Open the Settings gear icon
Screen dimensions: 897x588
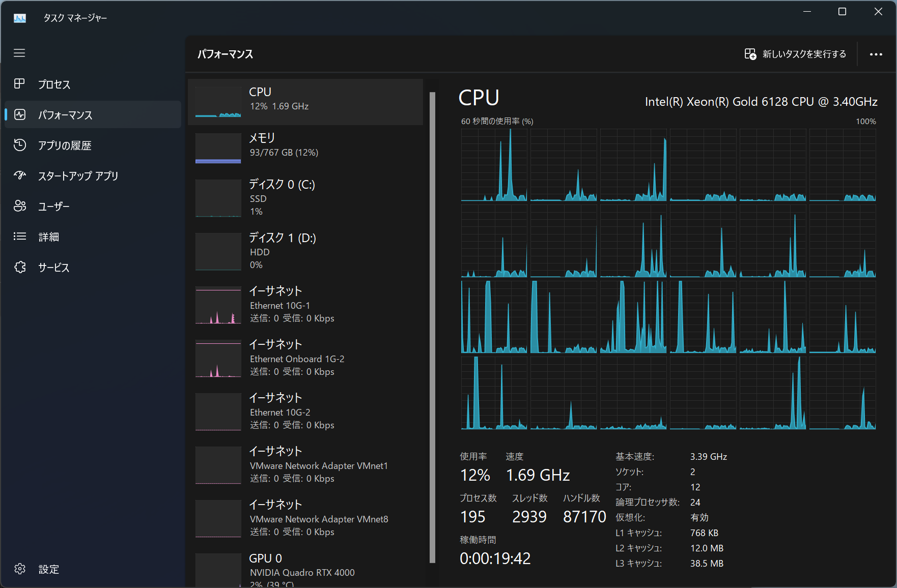20,569
